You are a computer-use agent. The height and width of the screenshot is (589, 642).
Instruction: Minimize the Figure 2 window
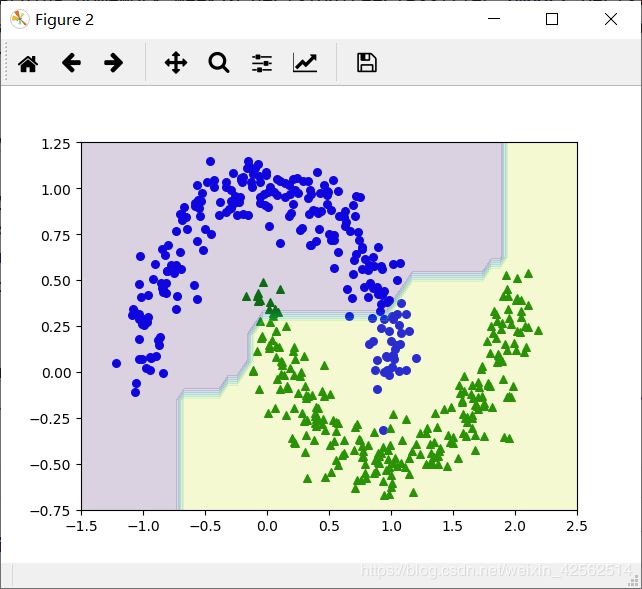[494, 19]
